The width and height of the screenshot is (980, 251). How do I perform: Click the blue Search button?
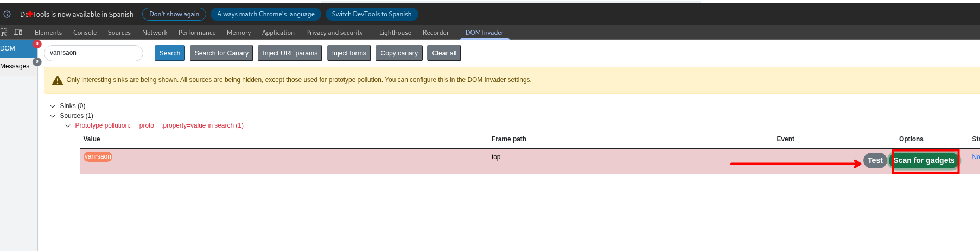[x=169, y=53]
